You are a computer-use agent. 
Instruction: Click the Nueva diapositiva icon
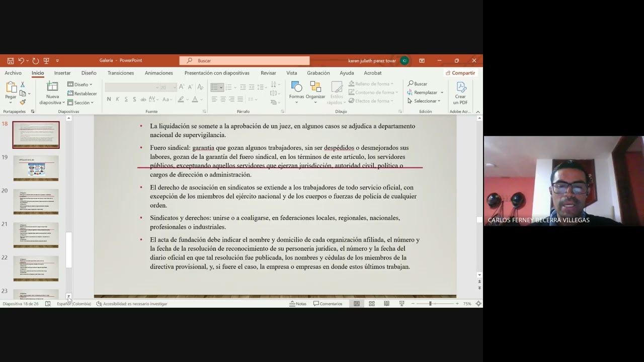coord(52,86)
